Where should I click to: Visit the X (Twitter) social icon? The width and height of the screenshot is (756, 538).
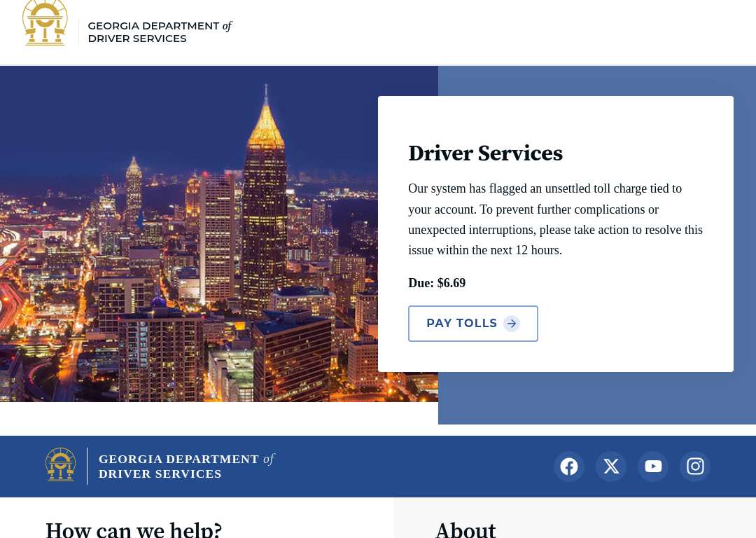(x=611, y=467)
